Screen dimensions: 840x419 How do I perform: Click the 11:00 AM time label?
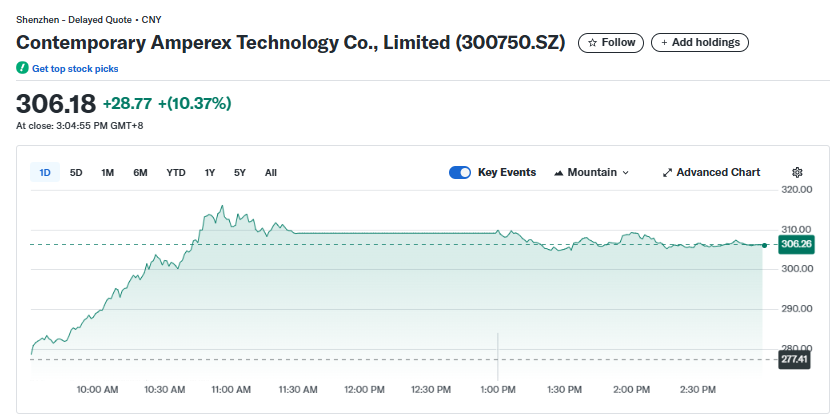pyautogui.click(x=230, y=390)
